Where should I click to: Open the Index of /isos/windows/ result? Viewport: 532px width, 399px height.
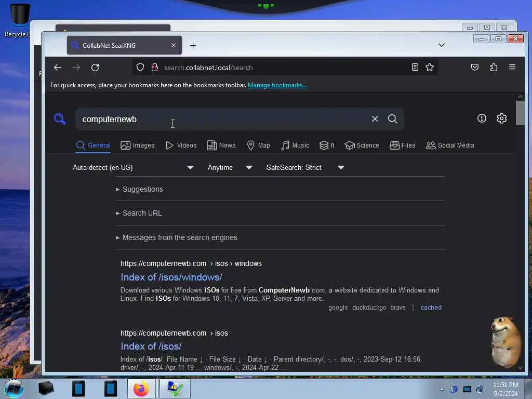click(171, 277)
